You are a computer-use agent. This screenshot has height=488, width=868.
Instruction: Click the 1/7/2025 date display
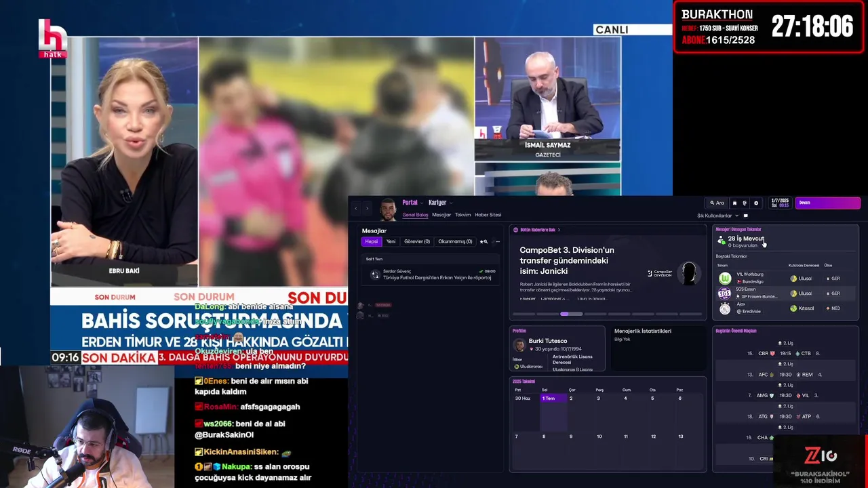[x=779, y=203]
